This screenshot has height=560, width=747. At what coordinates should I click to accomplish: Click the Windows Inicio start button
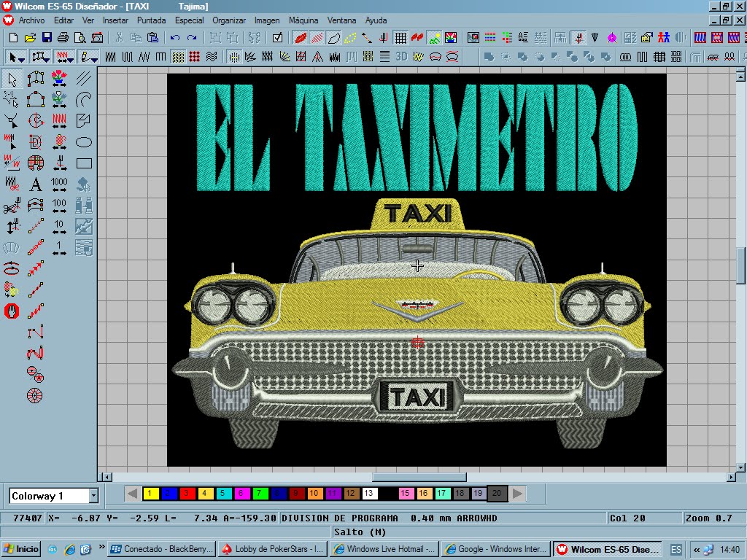[x=21, y=549]
